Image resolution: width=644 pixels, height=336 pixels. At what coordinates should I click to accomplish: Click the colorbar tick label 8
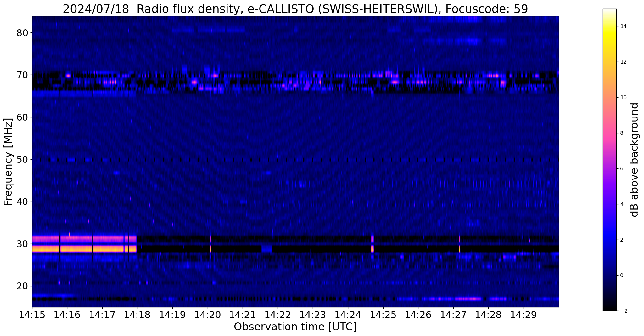coord(621,133)
